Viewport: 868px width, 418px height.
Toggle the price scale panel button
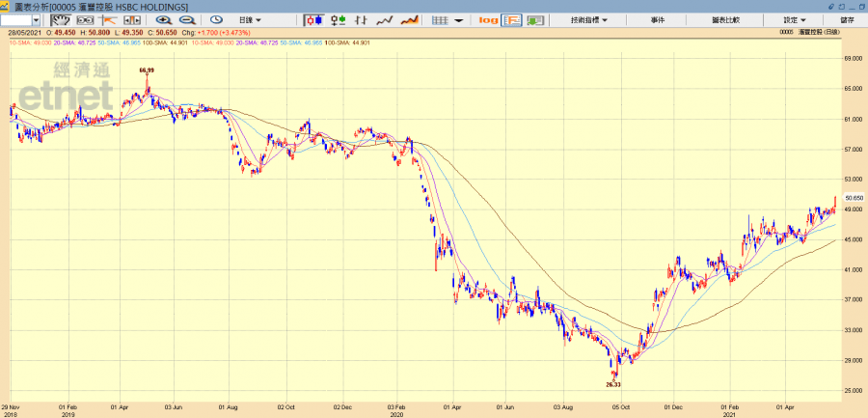tap(511, 19)
